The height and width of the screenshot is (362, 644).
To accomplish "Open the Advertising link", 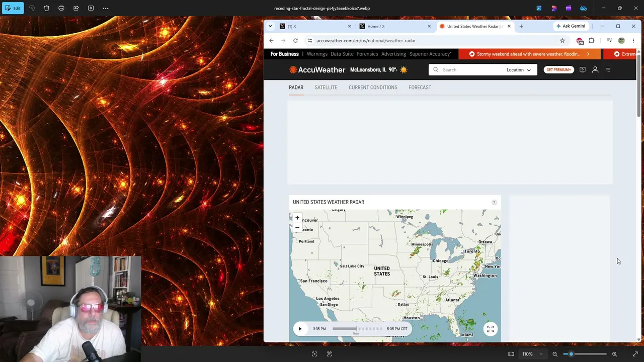I will [x=393, y=54].
